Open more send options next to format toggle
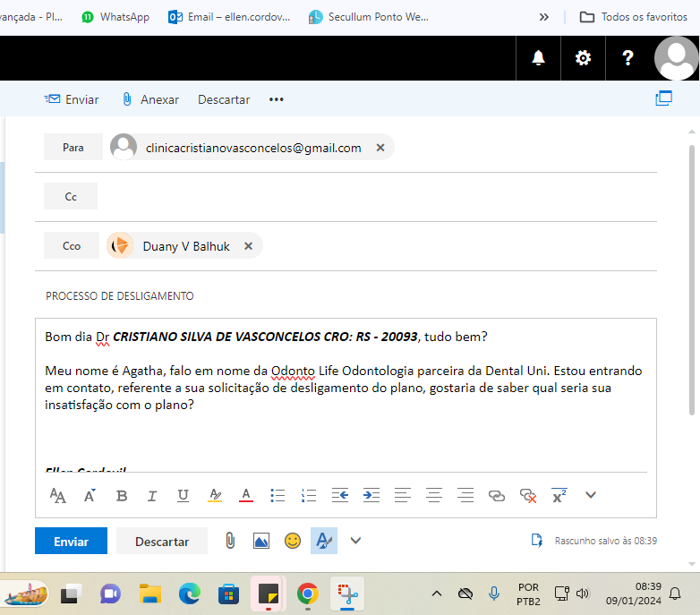Image resolution: width=700 pixels, height=615 pixels. pos(355,541)
